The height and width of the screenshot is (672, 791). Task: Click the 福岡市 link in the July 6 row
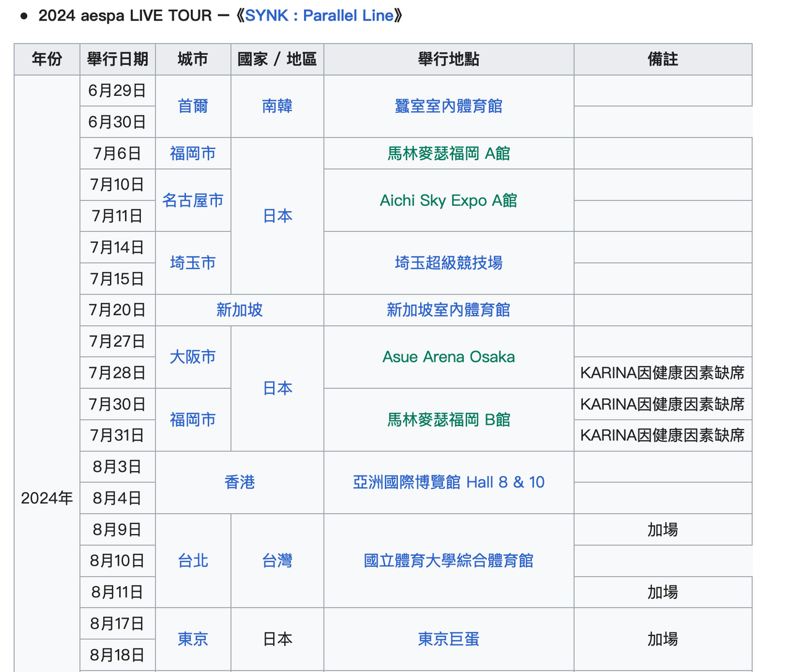(x=192, y=153)
